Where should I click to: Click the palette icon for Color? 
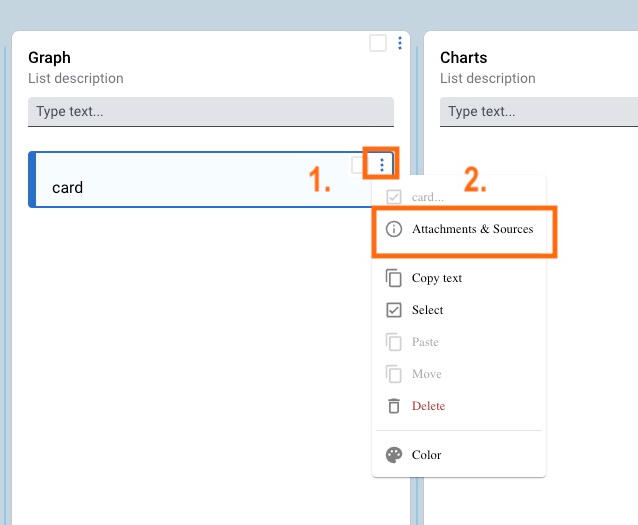[393, 455]
